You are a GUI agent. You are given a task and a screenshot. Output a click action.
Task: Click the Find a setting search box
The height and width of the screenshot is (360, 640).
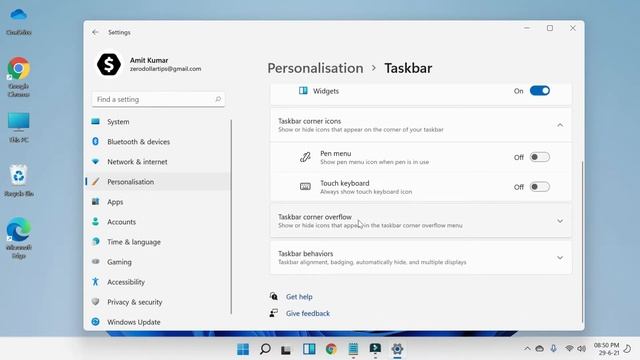coord(158,99)
